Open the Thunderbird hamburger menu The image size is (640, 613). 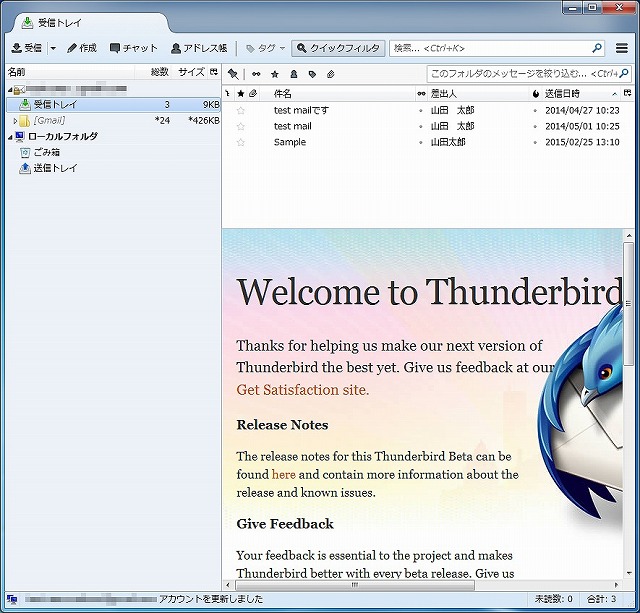click(x=622, y=48)
